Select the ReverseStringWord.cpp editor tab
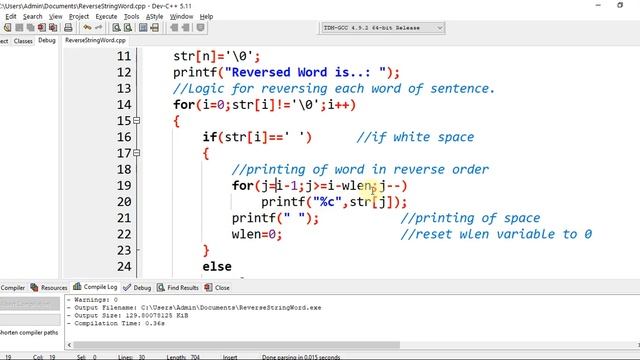Screen dimensions: 640x360 coord(95,40)
